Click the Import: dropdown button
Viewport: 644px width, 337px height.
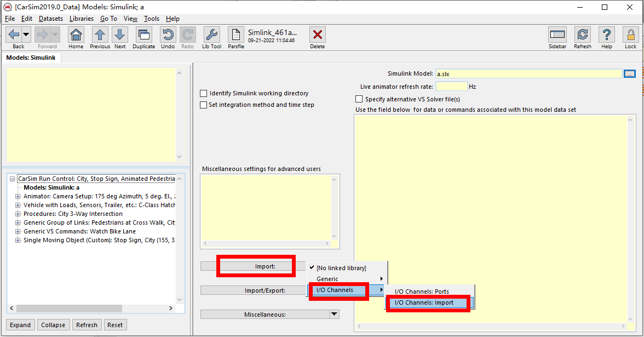(265, 266)
